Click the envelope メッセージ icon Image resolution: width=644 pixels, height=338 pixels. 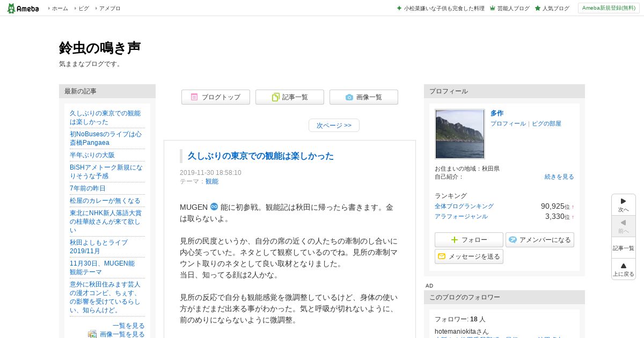click(442, 256)
